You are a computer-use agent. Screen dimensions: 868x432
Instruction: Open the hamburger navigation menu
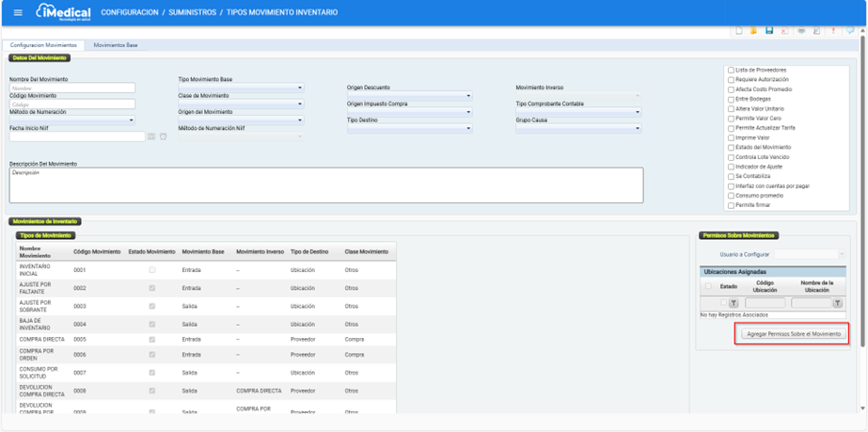[x=17, y=12]
